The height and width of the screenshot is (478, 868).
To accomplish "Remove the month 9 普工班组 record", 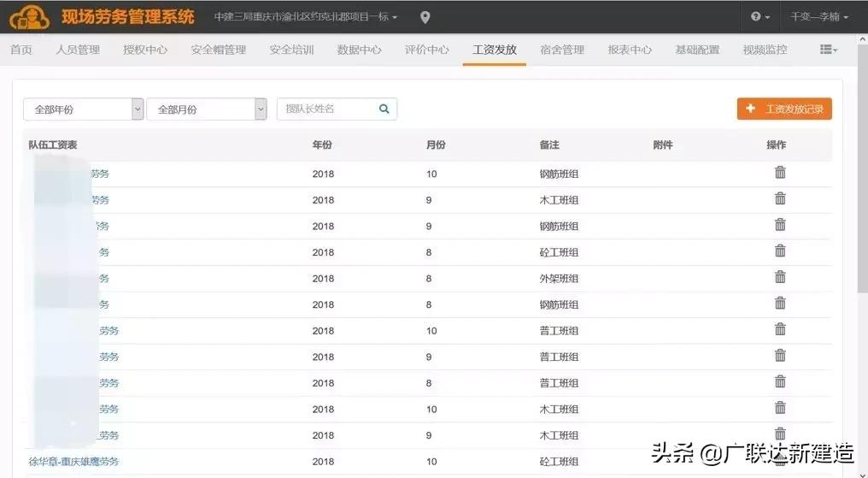I will [x=780, y=355].
